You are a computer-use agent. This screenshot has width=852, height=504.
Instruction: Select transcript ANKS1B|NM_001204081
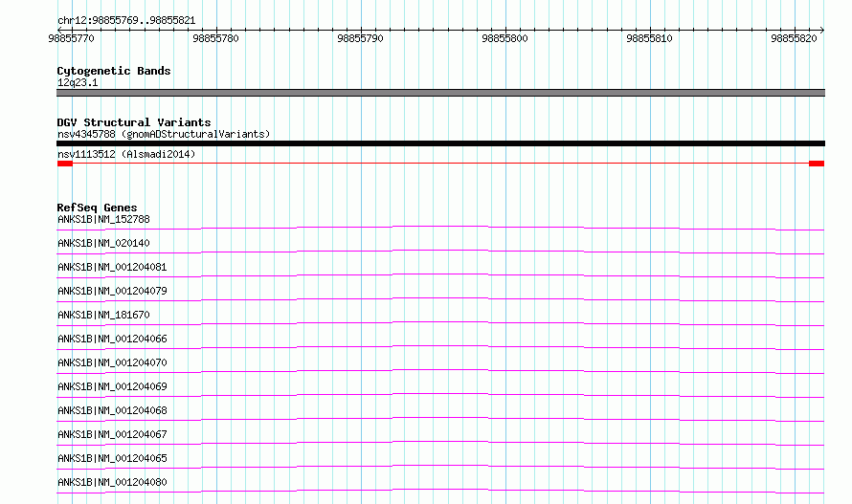pyautogui.click(x=112, y=267)
